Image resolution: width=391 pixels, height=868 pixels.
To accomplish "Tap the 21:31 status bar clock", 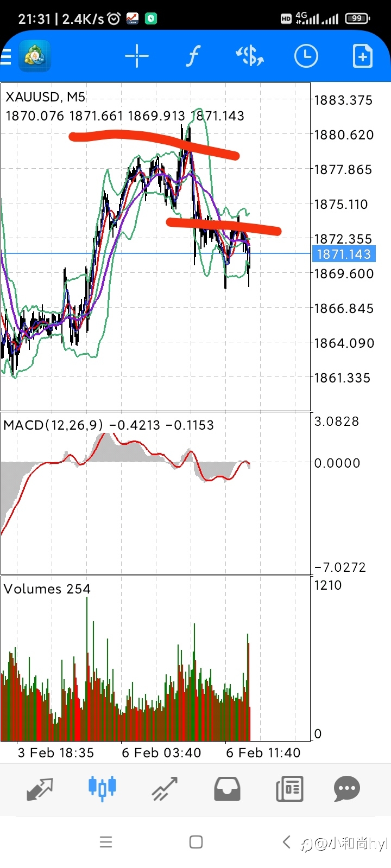I will [x=34, y=19].
